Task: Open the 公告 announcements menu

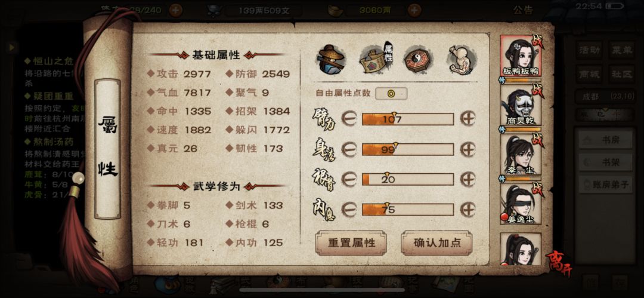Action: [523, 10]
